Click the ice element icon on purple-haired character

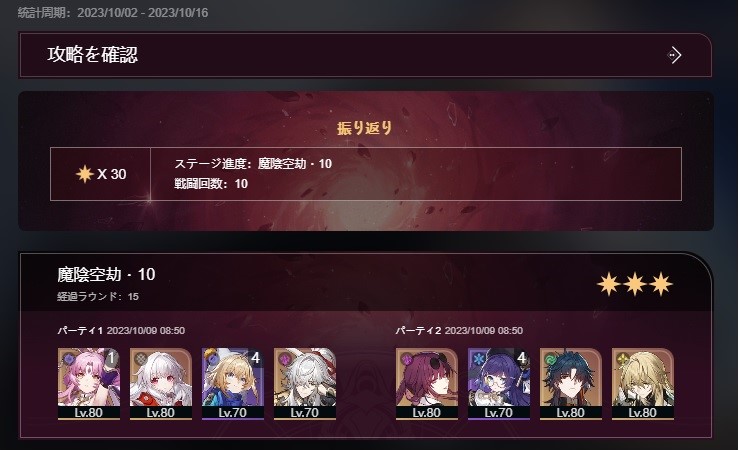tap(479, 359)
